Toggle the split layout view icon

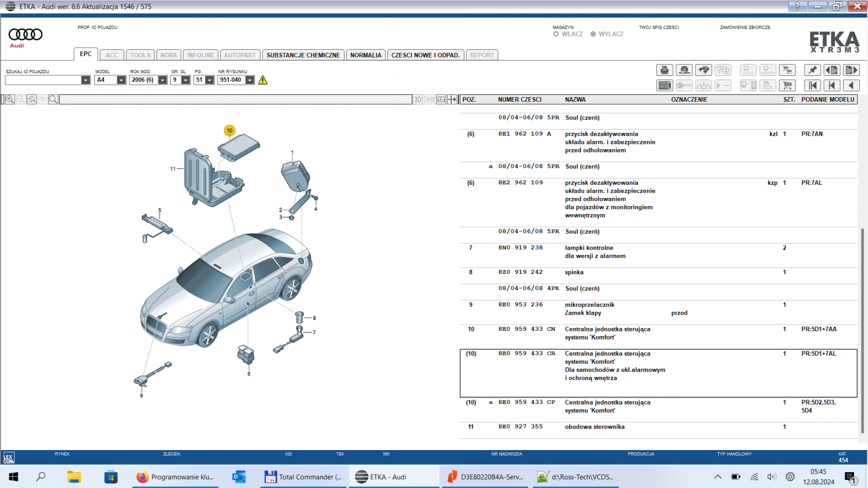[441, 99]
